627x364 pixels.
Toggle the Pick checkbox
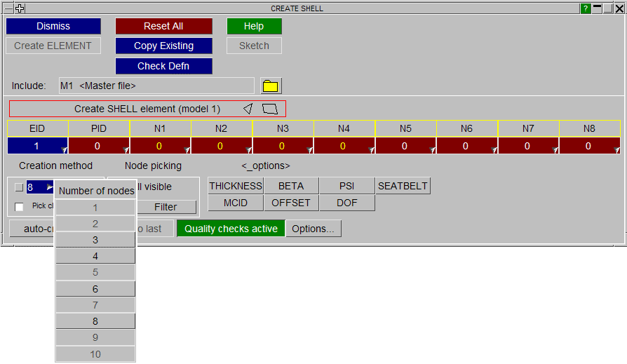[19, 206]
